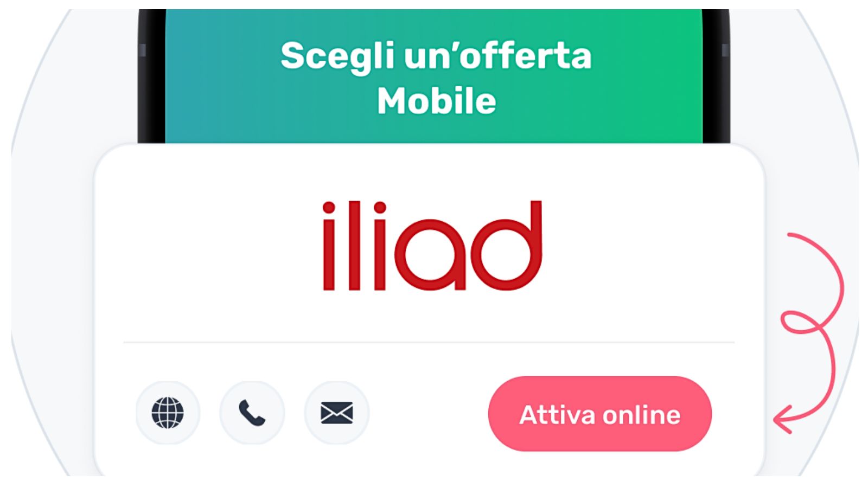This screenshot has width=868, height=488.
Task: Tap the phone's left side hardware button
Action: (142, 50)
